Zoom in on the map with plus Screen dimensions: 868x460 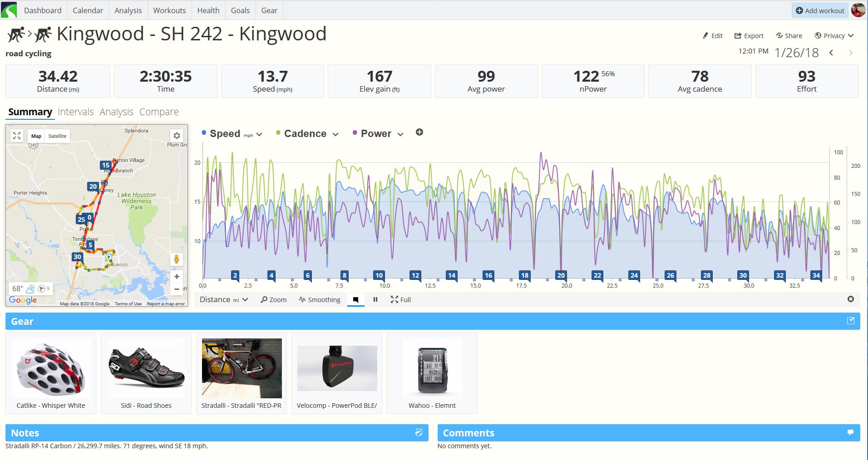177,276
